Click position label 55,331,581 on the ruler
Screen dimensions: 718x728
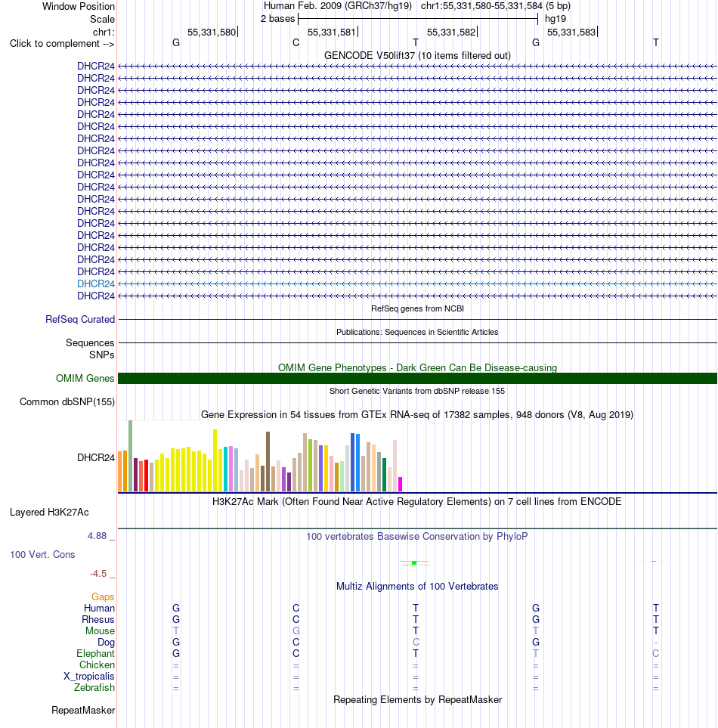[x=331, y=32]
